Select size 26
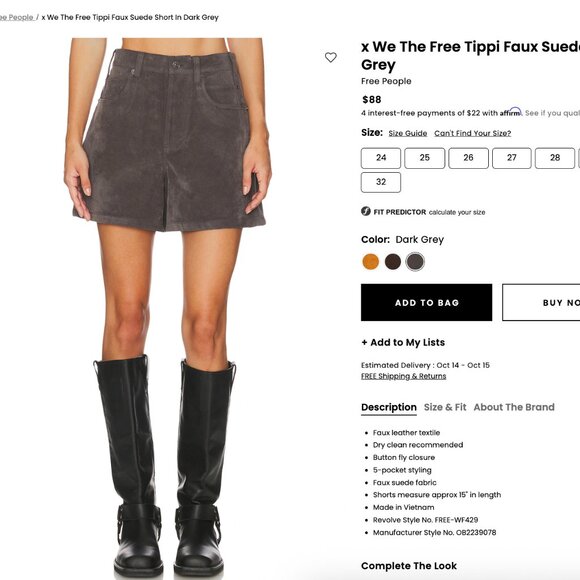Image resolution: width=580 pixels, height=580 pixels. click(x=468, y=158)
